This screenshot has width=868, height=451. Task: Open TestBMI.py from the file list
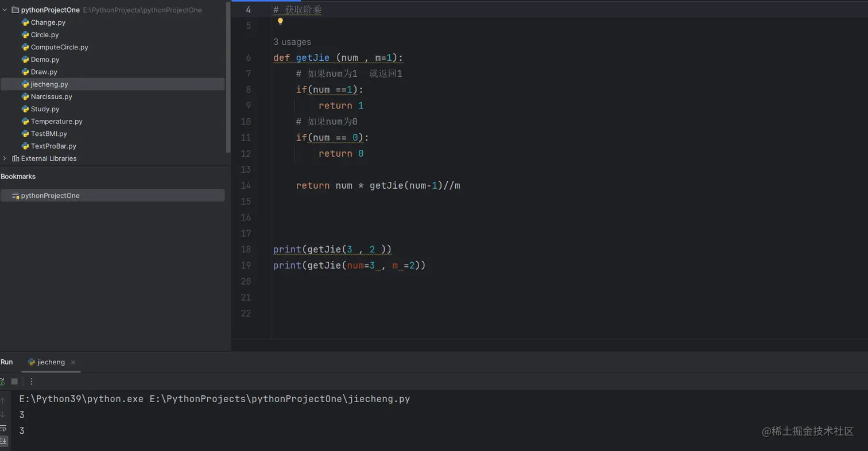click(49, 134)
